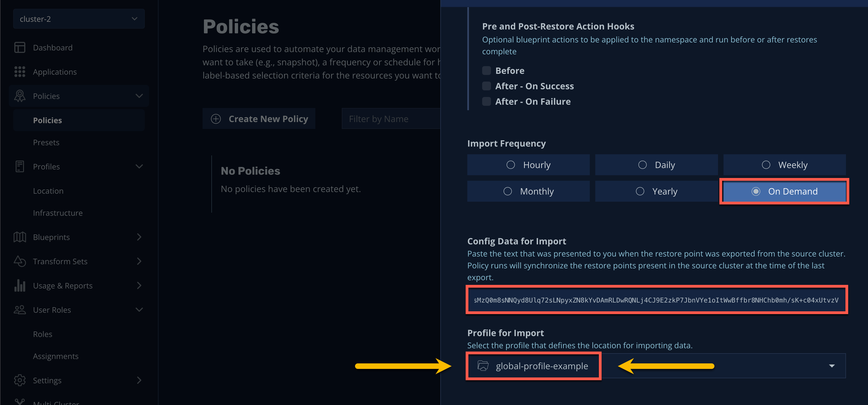Screen dimensions: 868x405
Task: Click the Dashboard sidebar icon
Action: [20, 48]
